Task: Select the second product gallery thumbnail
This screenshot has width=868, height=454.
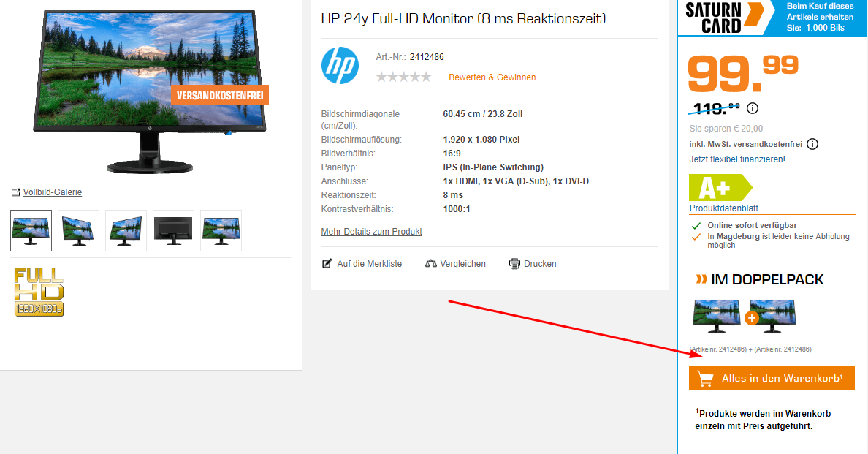Action: [78, 230]
